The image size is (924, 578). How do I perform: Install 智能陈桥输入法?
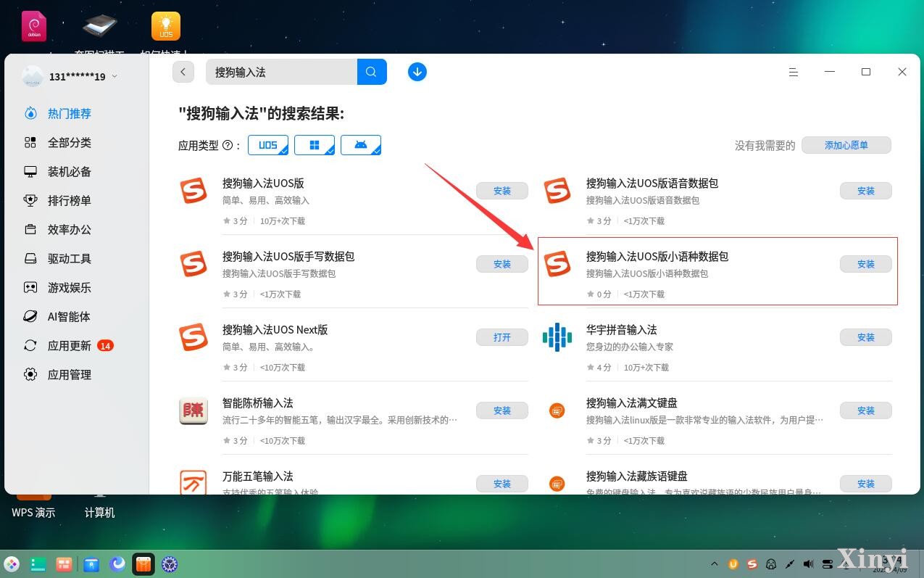coord(502,410)
